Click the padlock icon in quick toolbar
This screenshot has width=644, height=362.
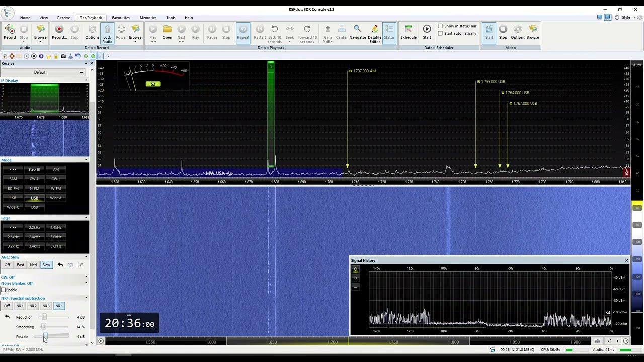point(56,56)
